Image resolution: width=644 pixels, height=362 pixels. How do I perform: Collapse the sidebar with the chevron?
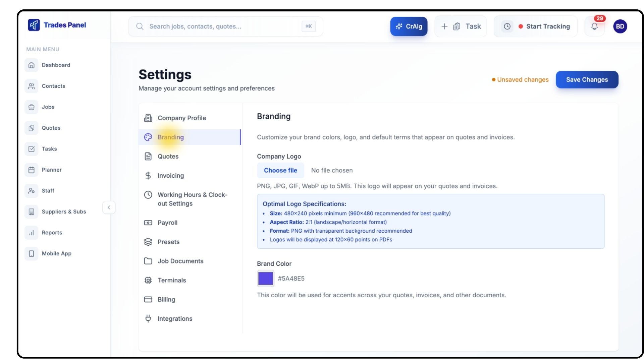(x=109, y=207)
